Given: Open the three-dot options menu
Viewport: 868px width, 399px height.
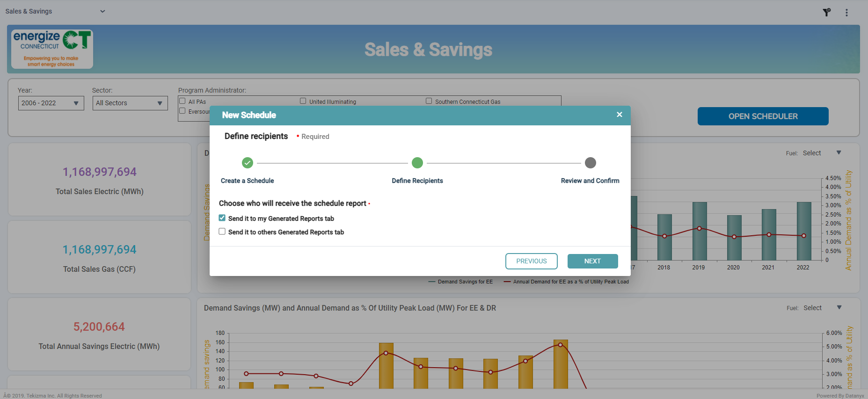Looking at the screenshot, I should coord(846,13).
